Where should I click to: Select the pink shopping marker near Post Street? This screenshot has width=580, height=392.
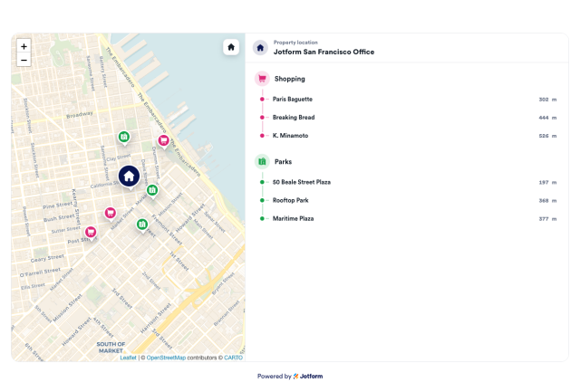tap(91, 233)
